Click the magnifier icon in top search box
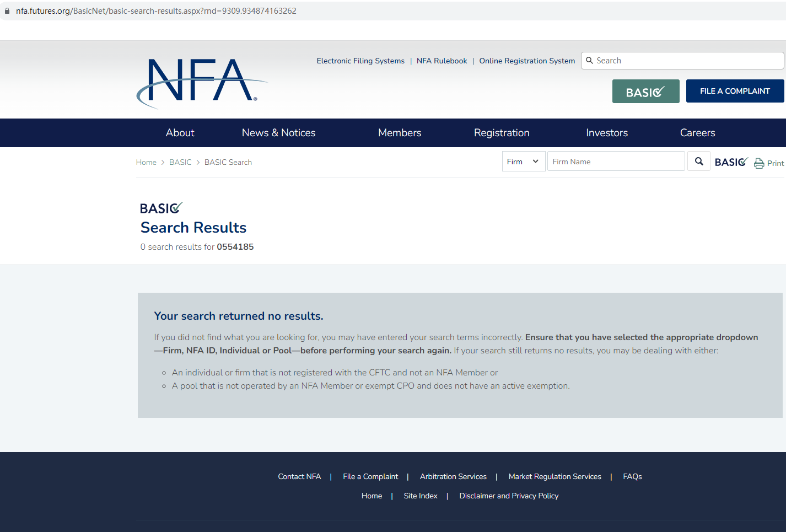This screenshot has width=786, height=532. tap(589, 61)
